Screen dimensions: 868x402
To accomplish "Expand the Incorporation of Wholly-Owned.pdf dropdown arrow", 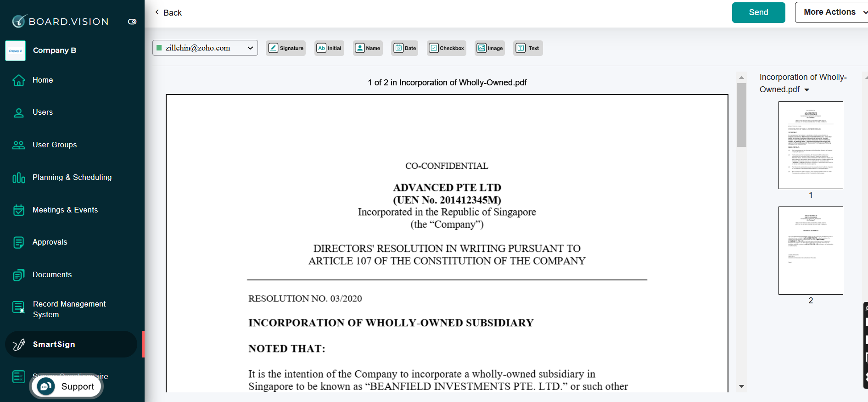I will 807,90.
